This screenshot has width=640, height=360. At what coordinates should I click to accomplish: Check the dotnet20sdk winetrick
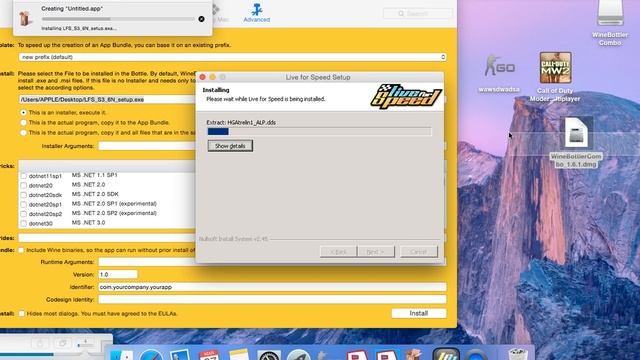point(23,195)
